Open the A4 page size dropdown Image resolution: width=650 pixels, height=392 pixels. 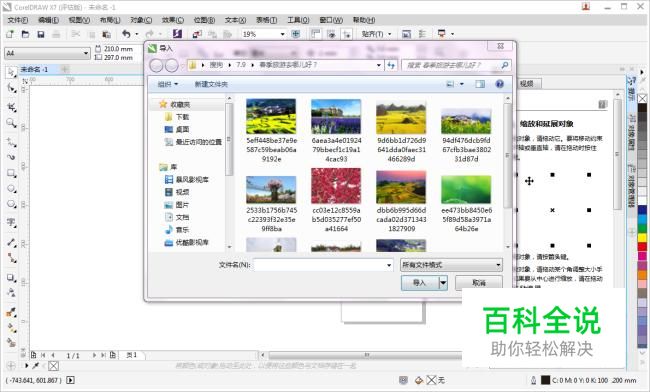point(85,53)
